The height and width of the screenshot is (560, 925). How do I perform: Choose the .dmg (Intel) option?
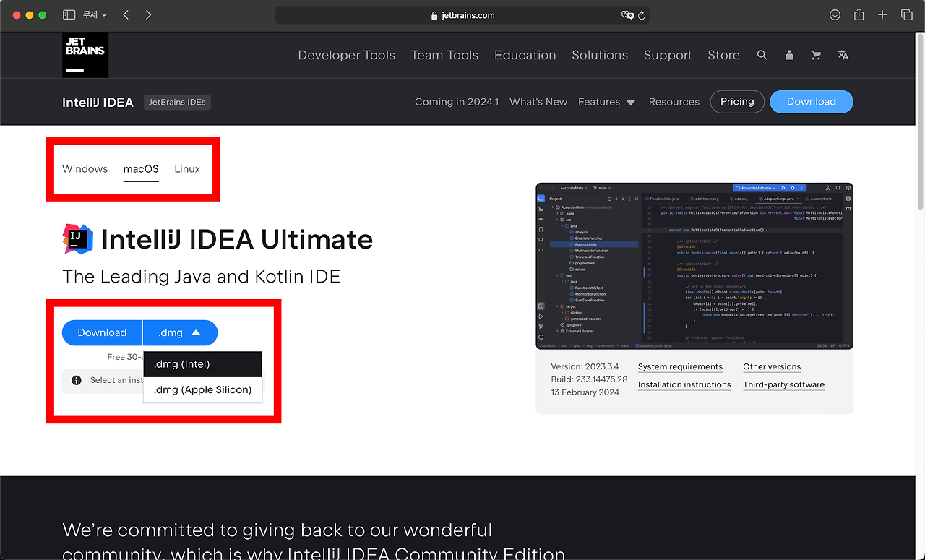(202, 364)
